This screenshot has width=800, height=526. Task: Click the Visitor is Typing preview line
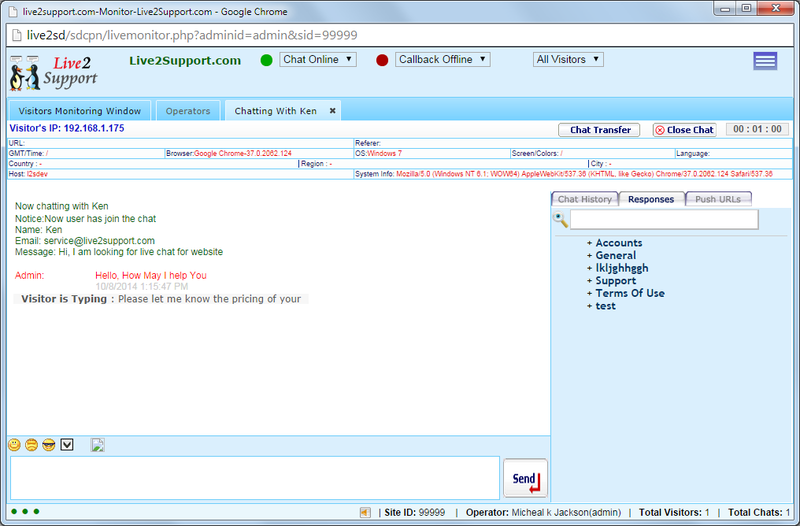(x=161, y=299)
